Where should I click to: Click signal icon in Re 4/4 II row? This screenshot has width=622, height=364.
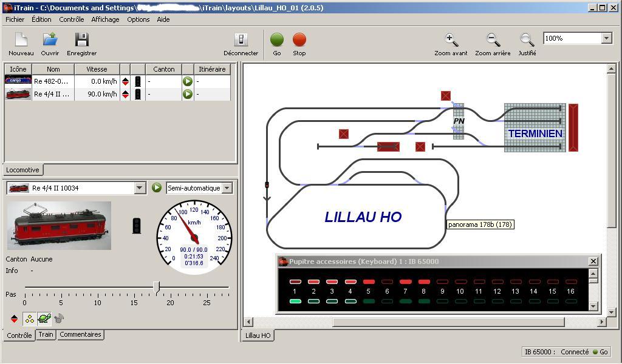138,94
